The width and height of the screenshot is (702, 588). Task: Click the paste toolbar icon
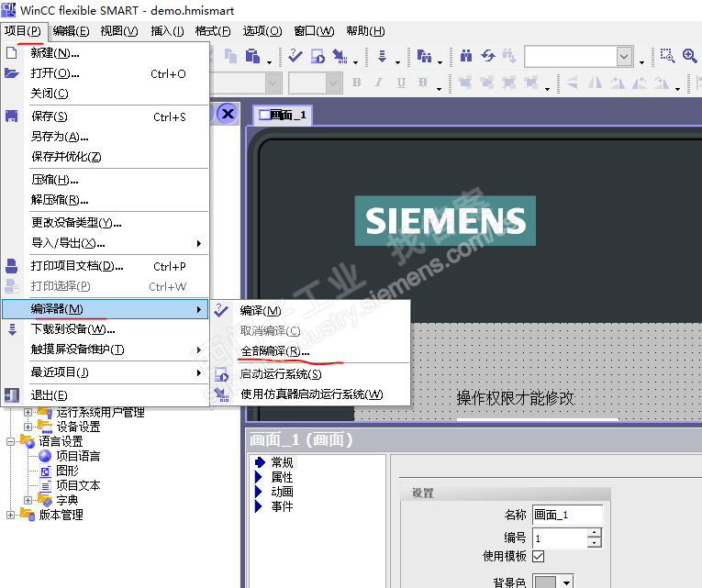(253, 56)
